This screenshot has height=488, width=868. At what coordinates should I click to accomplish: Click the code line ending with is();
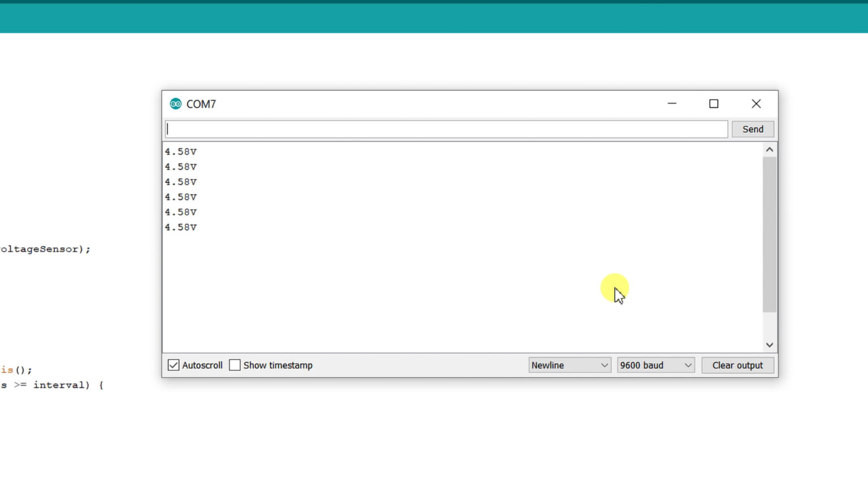pos(16,370)
